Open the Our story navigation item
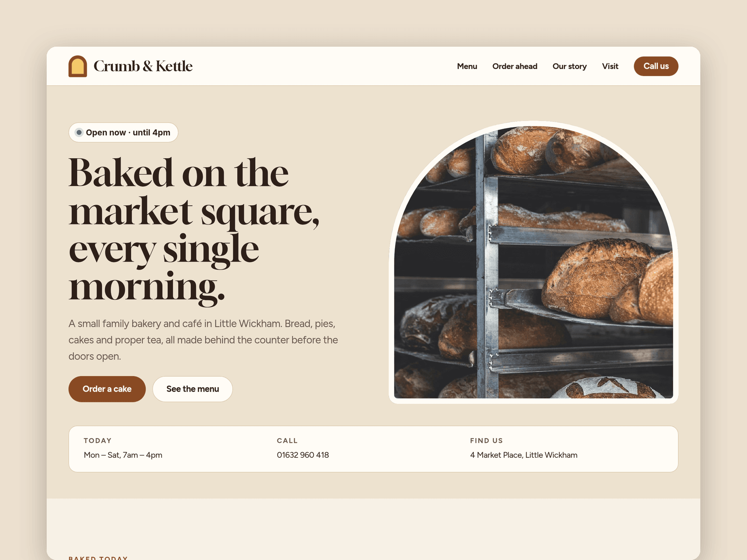This screenshot has height=560, width=747. 570,66
